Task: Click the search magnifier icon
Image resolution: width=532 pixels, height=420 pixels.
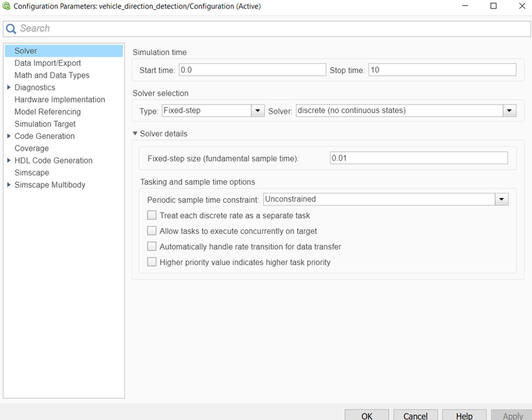Action: [11, 29]
